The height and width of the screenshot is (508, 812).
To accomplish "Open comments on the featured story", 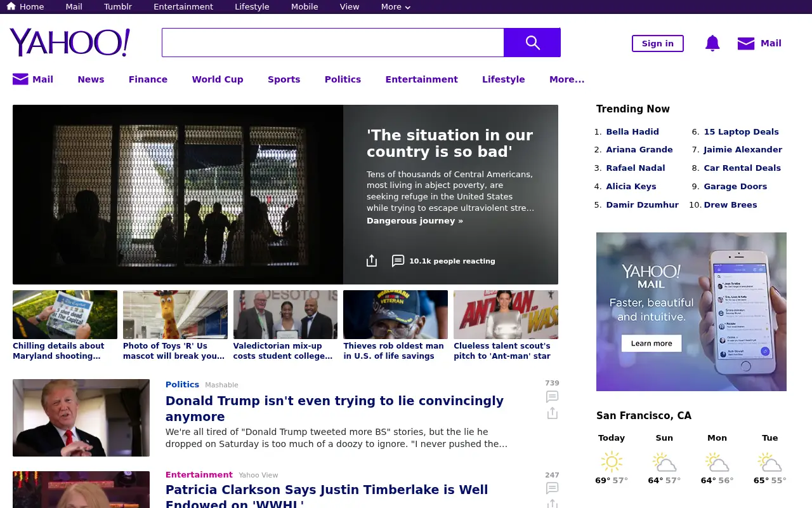I will pos(398,261).
